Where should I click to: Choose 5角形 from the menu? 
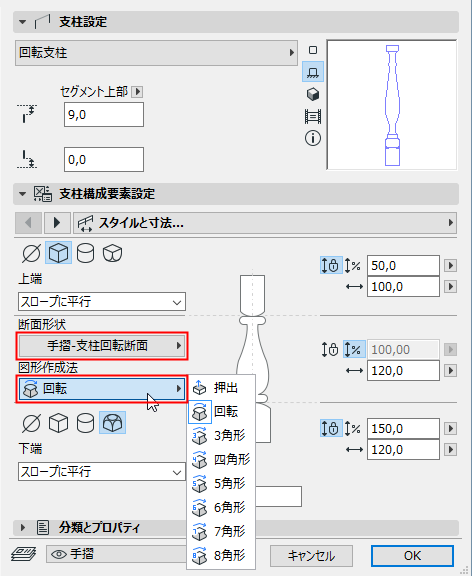click(221, 483)
